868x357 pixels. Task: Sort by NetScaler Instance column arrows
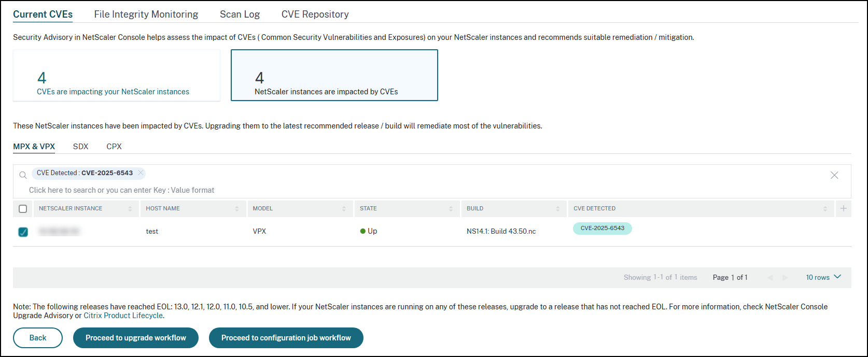[130, 209]
